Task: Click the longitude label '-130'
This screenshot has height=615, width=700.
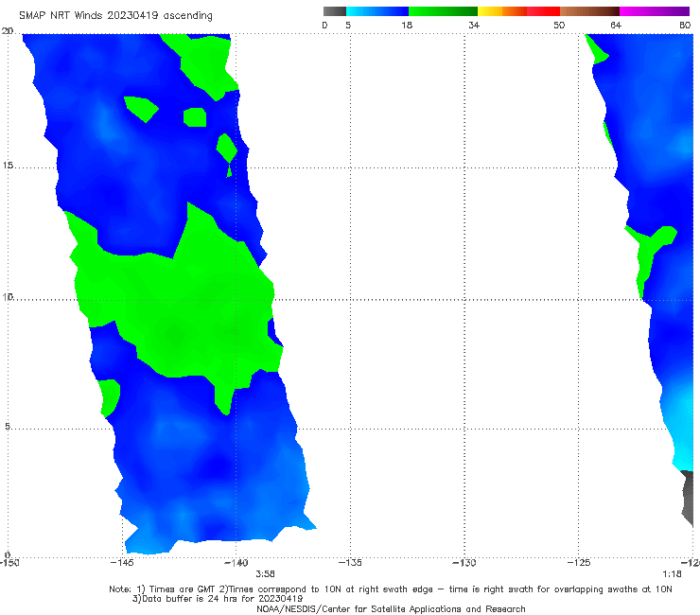Action: point(464,563)
